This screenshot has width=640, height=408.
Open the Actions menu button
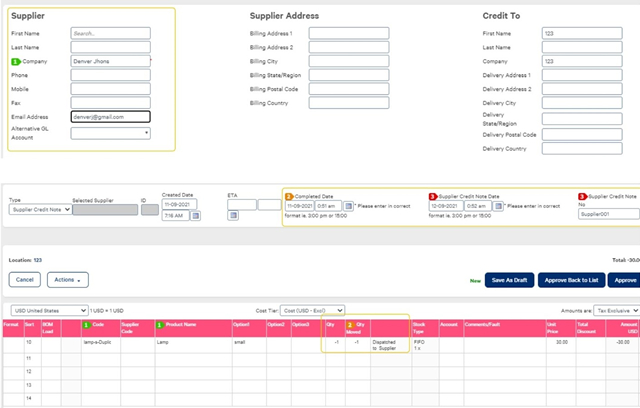(x=68, y=280)
